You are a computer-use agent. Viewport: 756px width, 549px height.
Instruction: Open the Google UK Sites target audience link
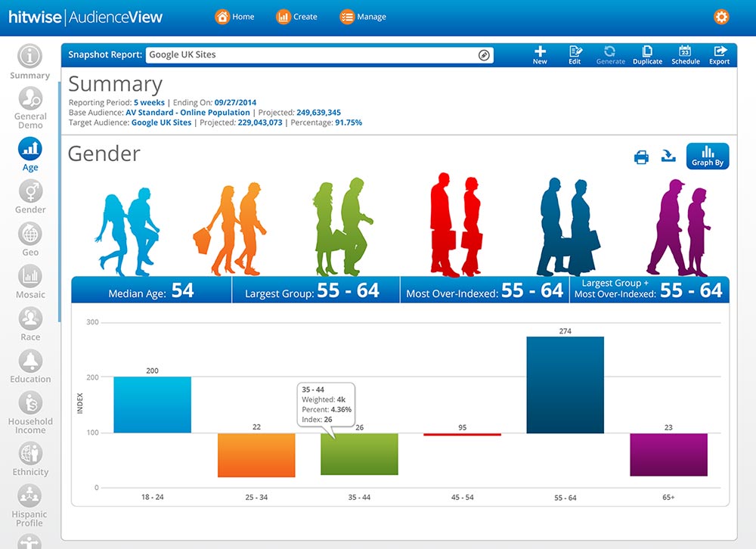pos(161,123)
